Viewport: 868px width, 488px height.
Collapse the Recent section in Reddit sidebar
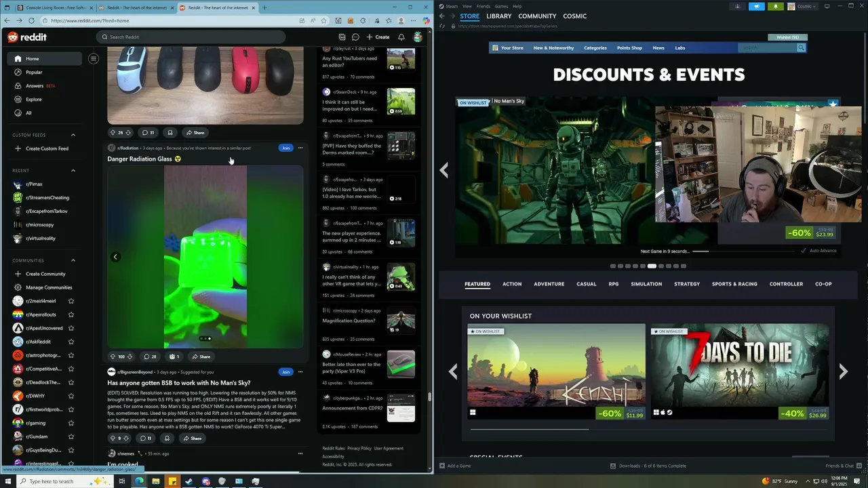73,170
